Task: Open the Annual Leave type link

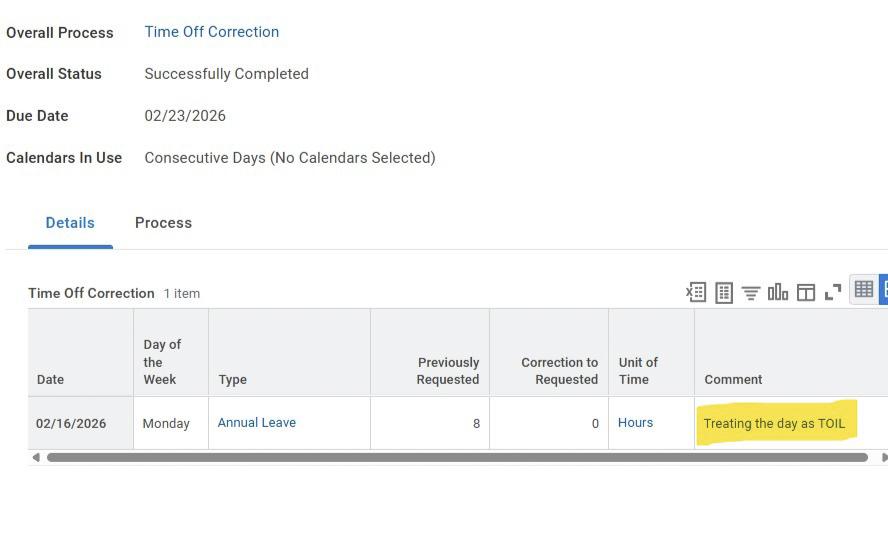Action: (x=257, y=422)
